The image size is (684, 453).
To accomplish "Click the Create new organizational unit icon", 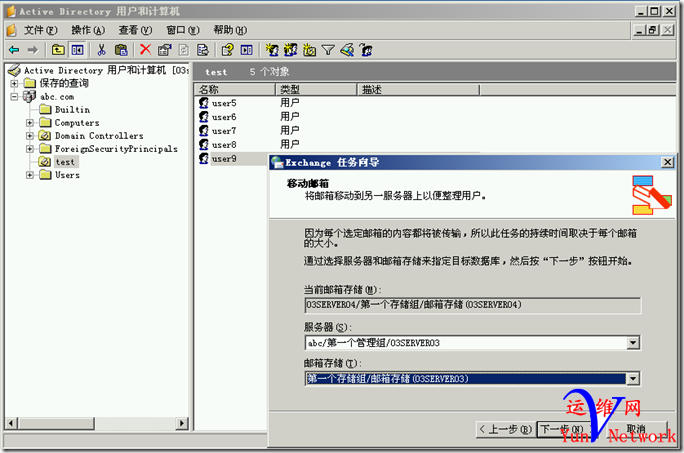I will coord(309,50).
